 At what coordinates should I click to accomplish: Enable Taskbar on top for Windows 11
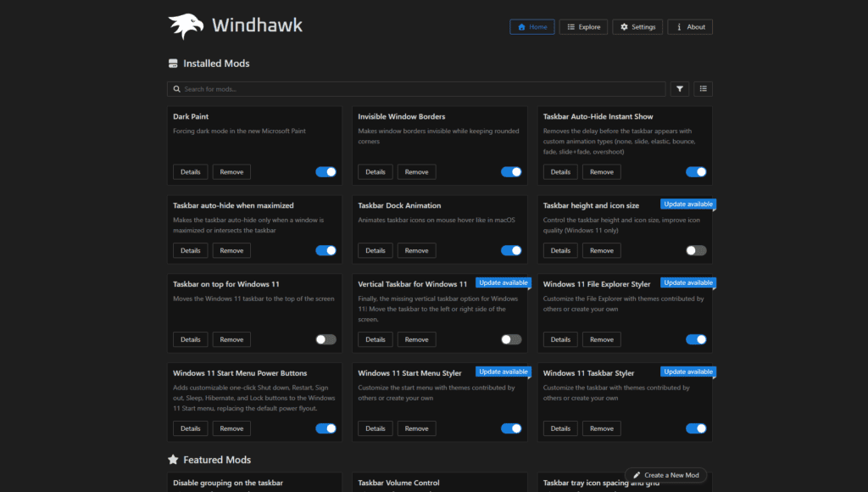326,339
